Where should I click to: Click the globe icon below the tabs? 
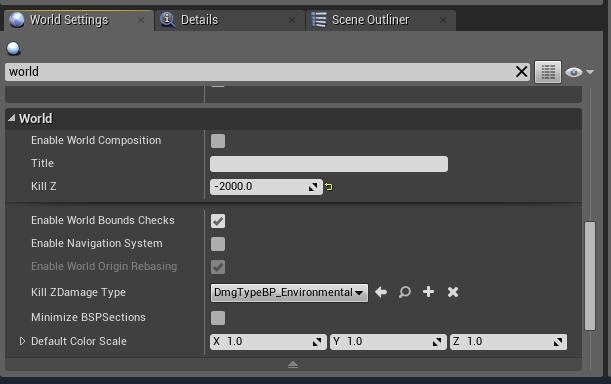tap(14, 49)
